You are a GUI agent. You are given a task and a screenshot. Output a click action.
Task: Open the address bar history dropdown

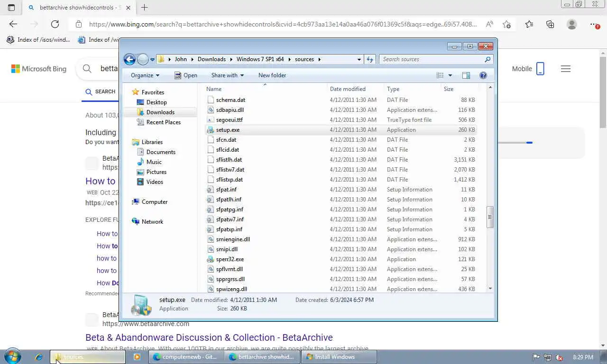[x=359, y=59]
